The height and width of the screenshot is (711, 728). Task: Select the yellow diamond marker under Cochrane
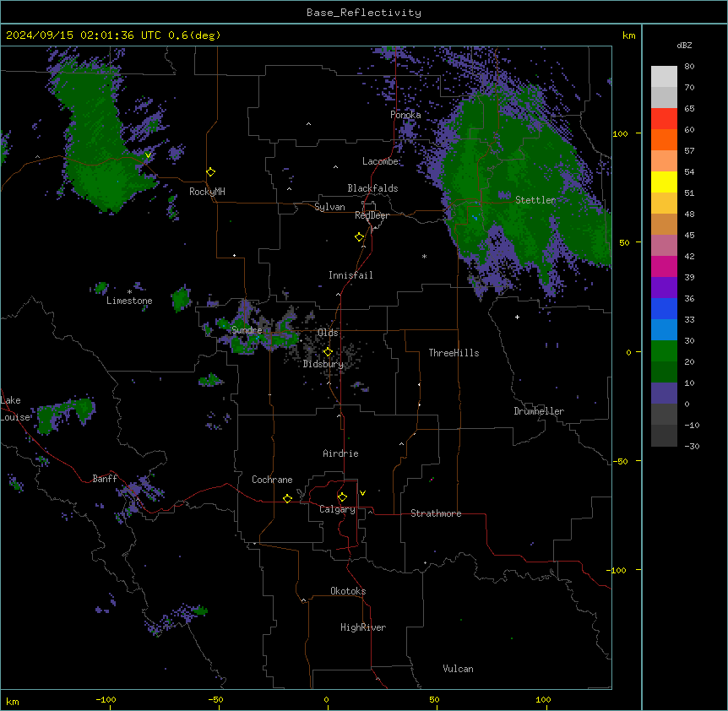click(x=287, y=498)
